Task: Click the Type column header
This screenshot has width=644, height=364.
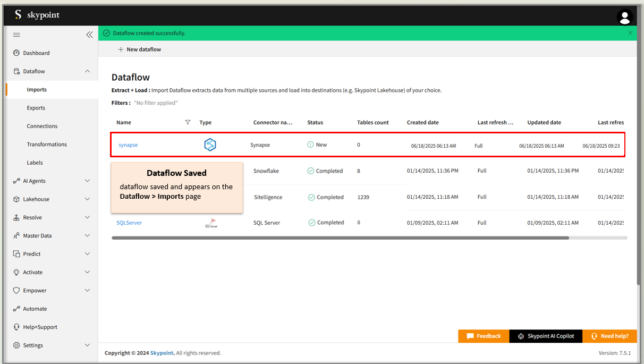Action: tap(206, 122)
